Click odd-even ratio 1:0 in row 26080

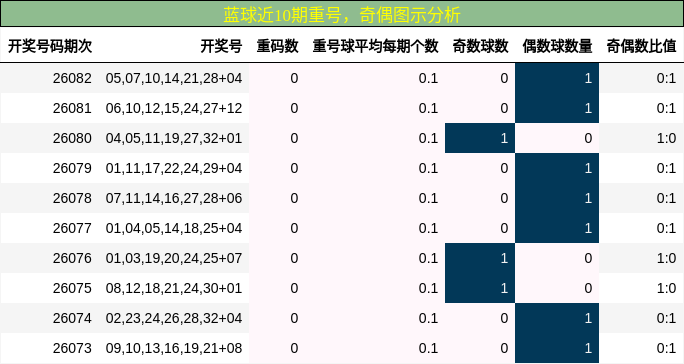[666, 138]
